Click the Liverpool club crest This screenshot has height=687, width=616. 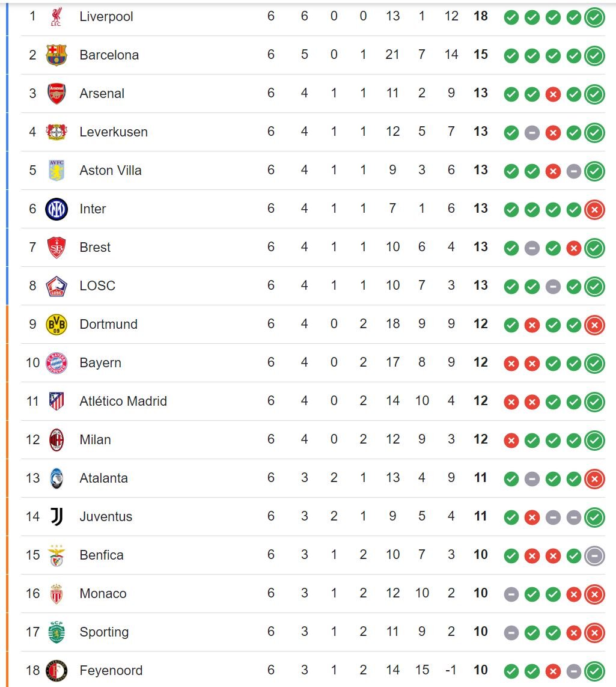pos(56,17)
